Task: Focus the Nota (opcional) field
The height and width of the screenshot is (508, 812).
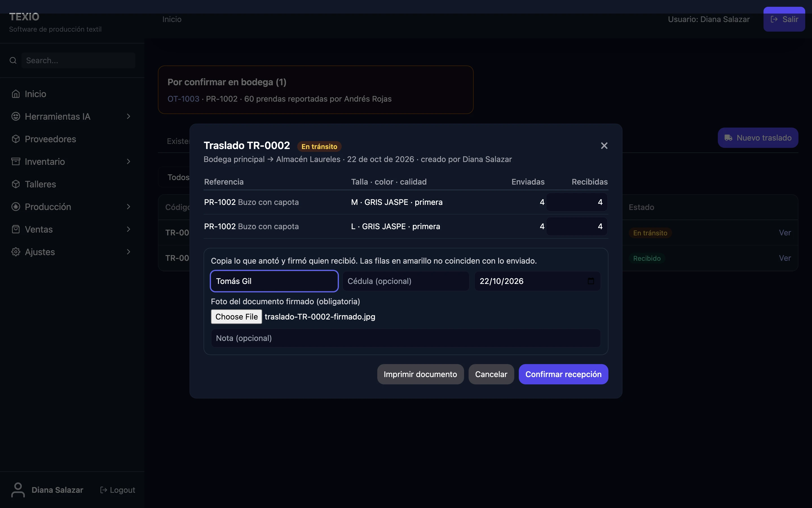Action: point(406,338)
